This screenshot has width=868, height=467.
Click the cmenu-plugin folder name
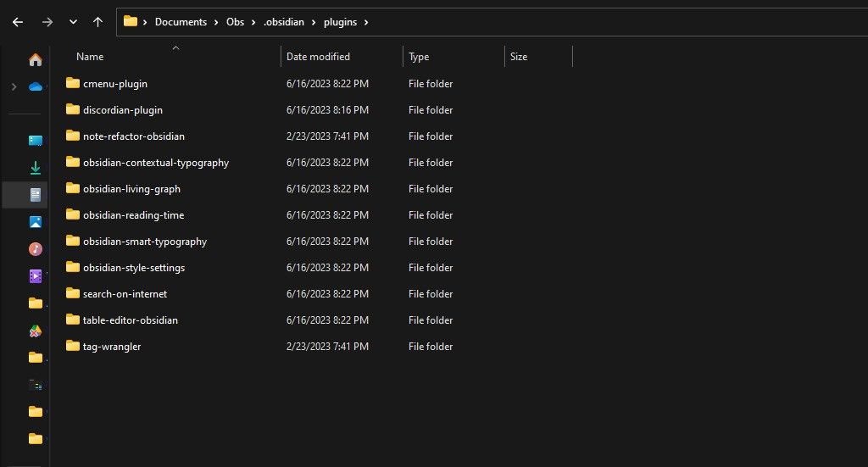[x=115, y=84]
